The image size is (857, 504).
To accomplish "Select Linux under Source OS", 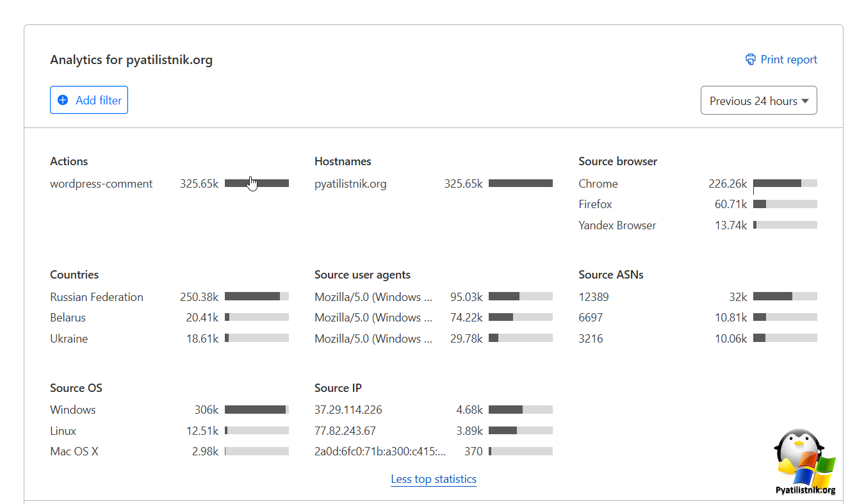I will tap(63, 431).
